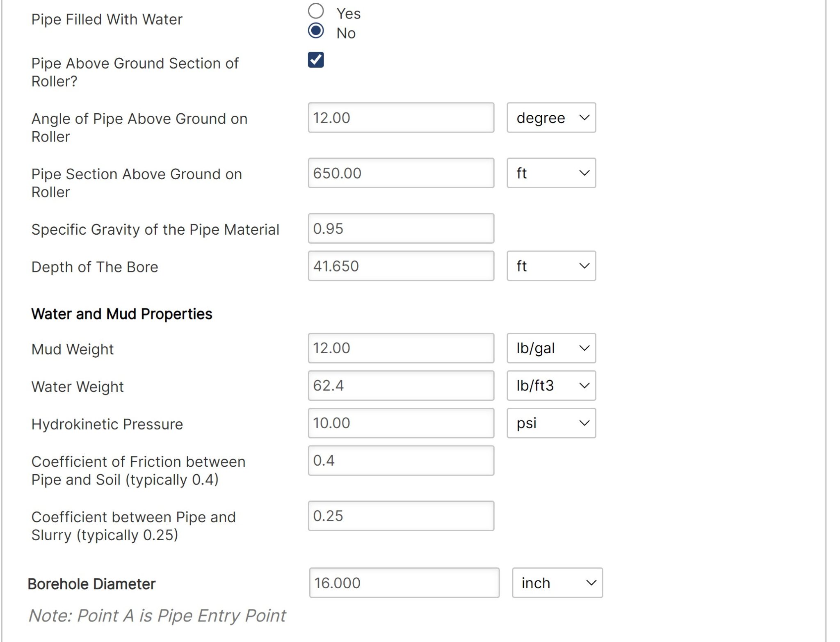Click the Specific Gravity input field

401,228
